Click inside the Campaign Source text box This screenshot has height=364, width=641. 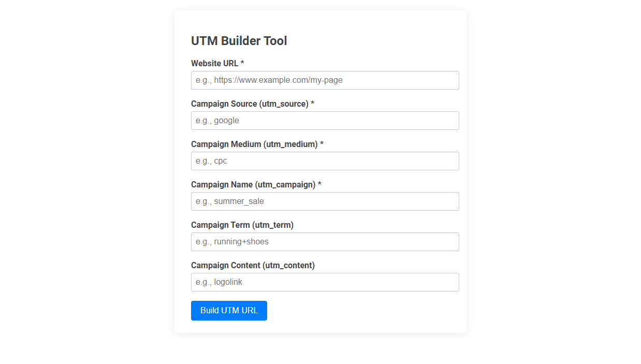coord(325,121)
